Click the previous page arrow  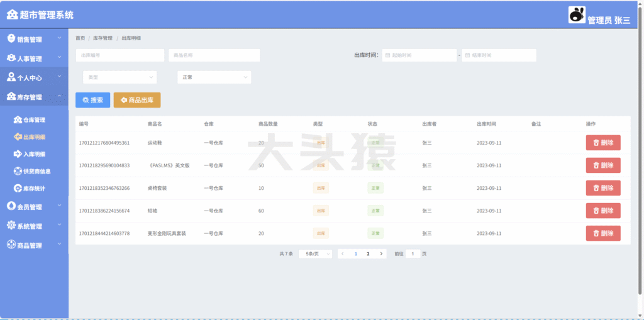[343, 254]
